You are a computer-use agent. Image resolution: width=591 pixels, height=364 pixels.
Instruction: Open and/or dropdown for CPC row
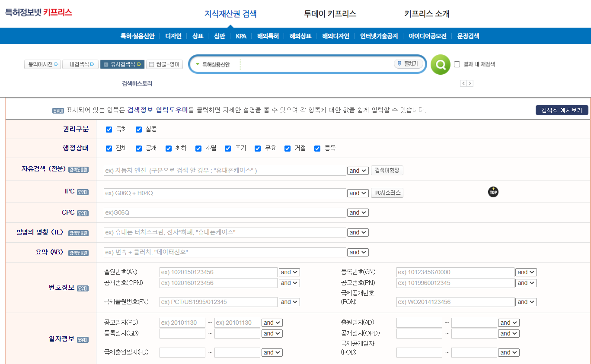pos(358,213)
